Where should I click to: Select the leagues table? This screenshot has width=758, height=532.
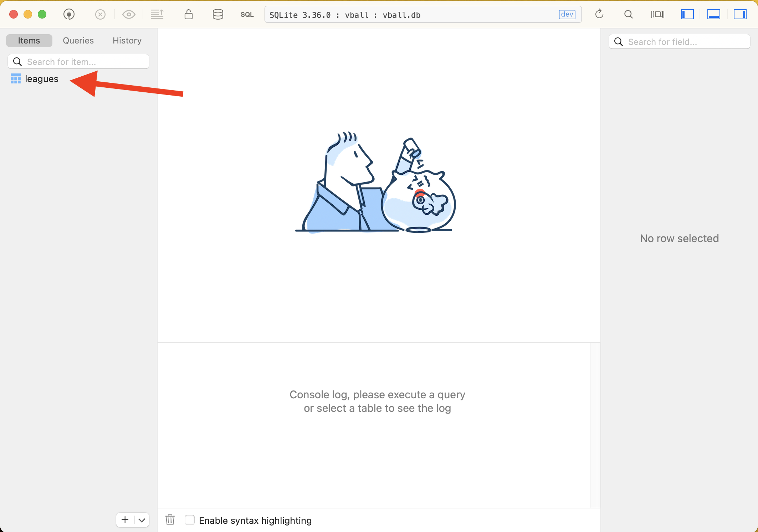[41, 79]
